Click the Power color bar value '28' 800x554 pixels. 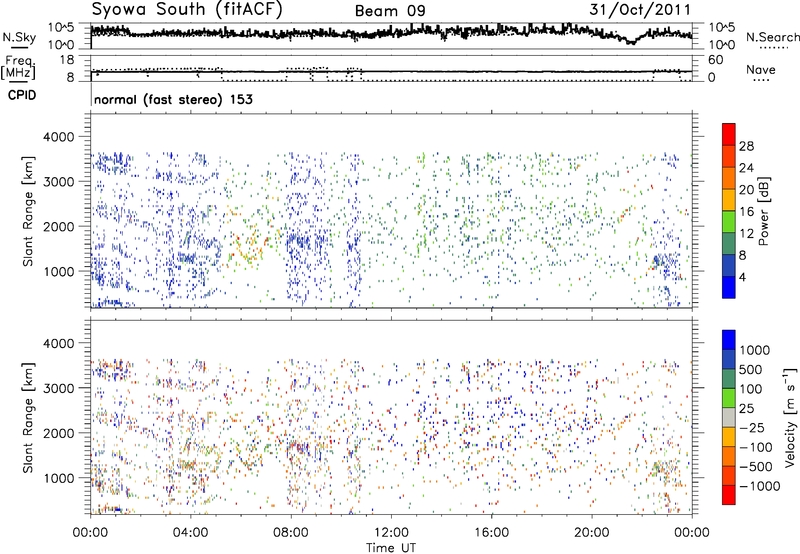(746, 146)
